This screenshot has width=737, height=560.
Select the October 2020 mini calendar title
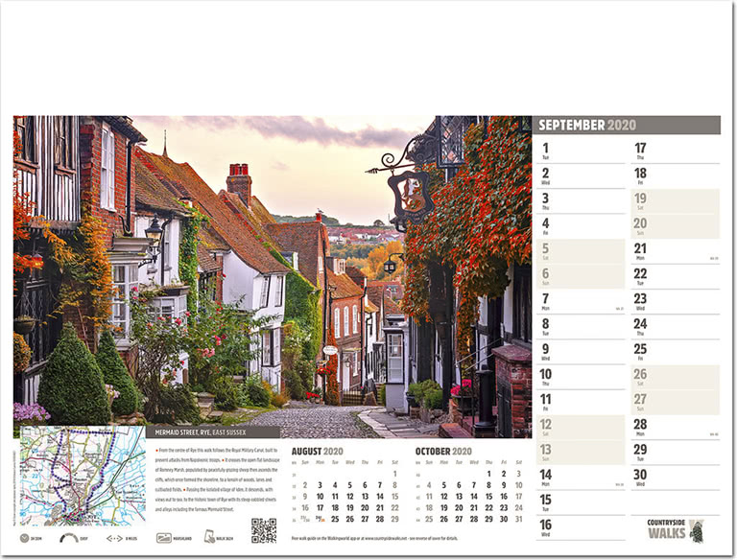[x=443, y=452]
